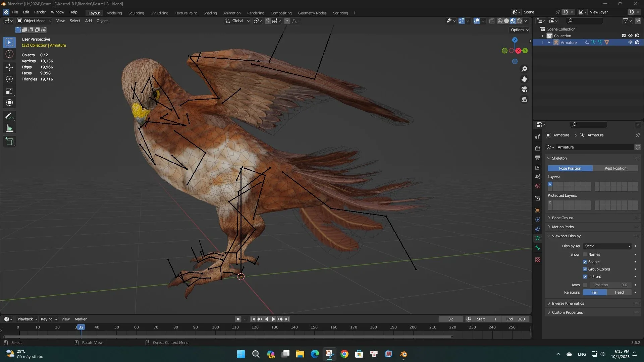644x362 pixels.
Task: Select the Select Box tool
Action: (9, 42)
